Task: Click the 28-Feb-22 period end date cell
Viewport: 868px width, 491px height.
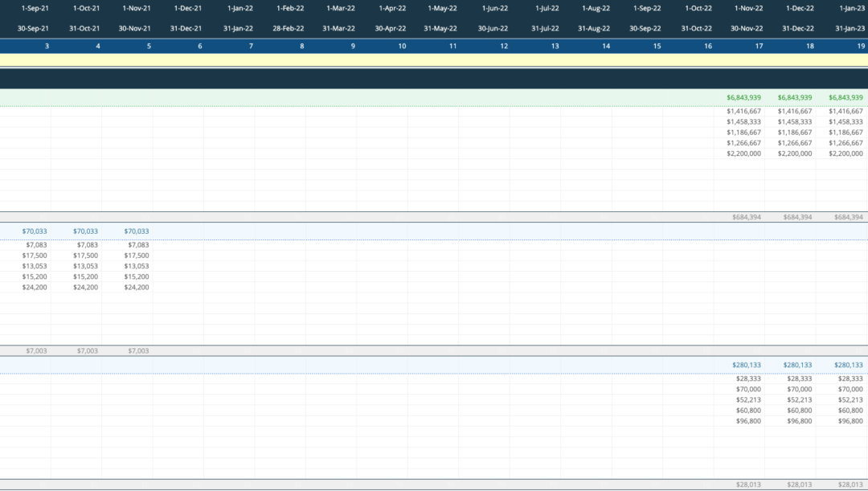Action: point(289,28)
